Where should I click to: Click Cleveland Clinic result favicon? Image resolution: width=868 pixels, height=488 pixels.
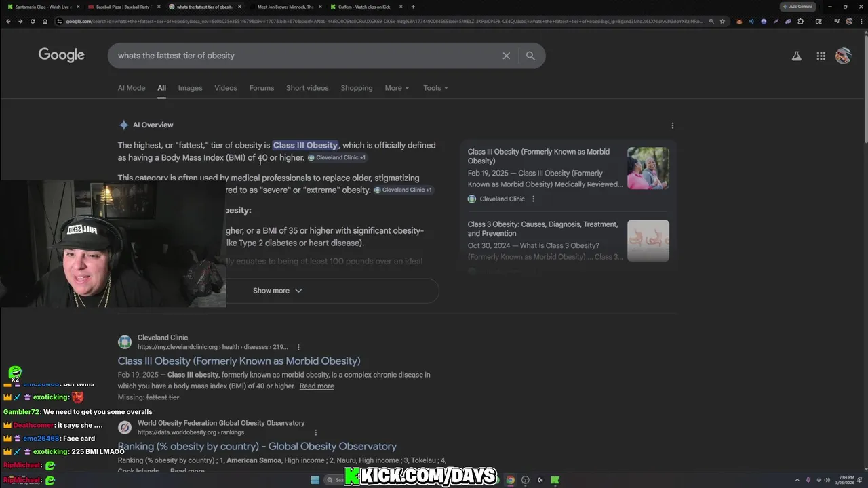coord(125,342)
